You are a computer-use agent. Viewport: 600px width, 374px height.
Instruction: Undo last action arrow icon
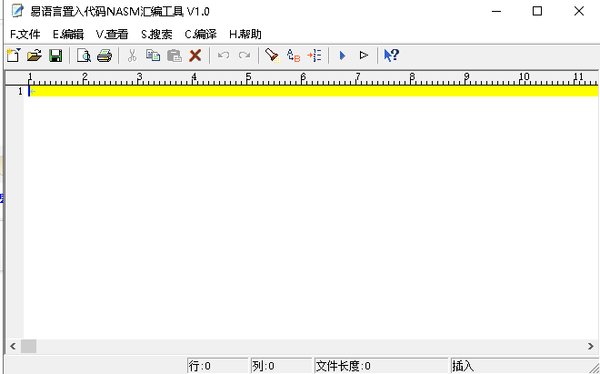(x=223, y=56)
